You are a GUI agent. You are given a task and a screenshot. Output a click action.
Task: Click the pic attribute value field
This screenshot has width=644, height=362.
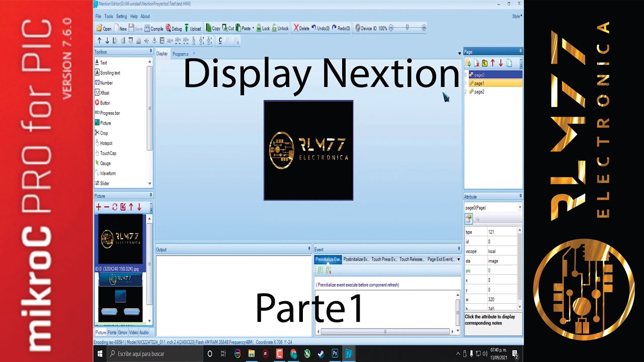[501, 270]
